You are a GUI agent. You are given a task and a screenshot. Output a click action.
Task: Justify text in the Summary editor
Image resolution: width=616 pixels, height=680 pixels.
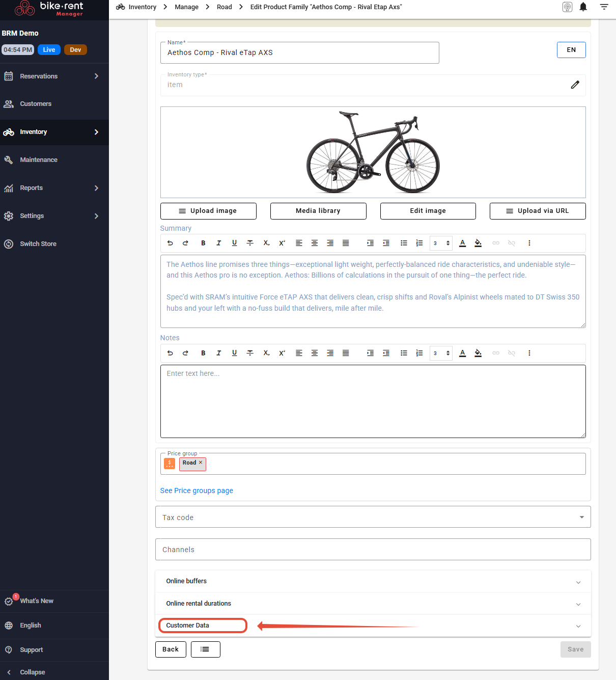click(x=346, y=243)
